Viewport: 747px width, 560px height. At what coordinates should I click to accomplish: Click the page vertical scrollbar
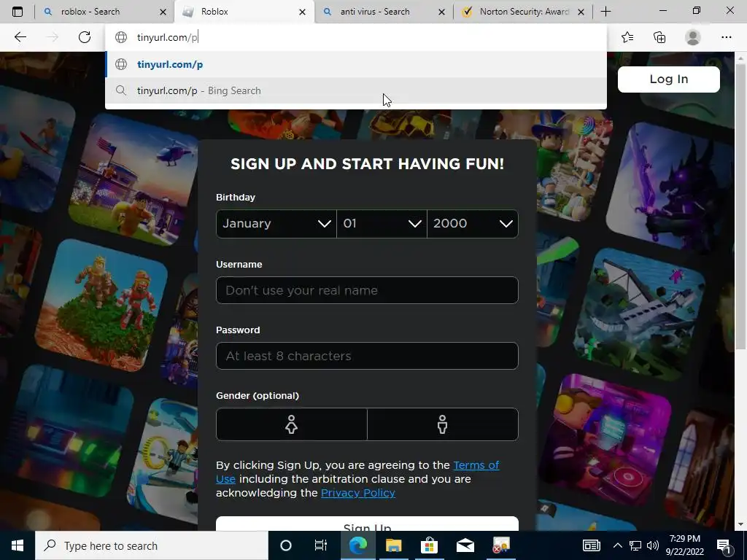(x=741, y=205)
